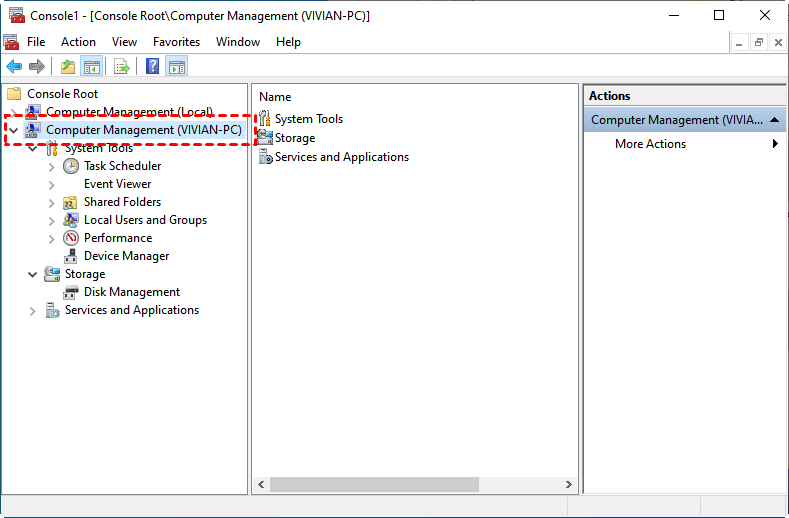Toggle Show/Hide Console Tree toolbar button
The image size is (789, 518).
click(92, 67)
